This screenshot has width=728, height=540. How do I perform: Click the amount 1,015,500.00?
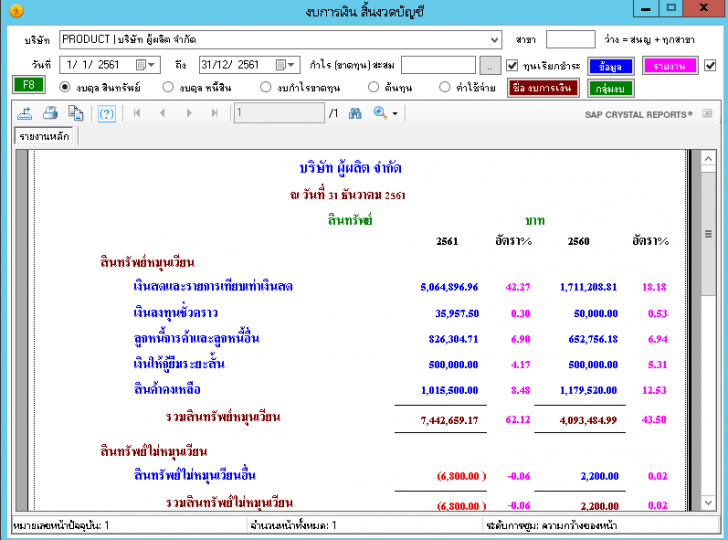click(449, 390)
